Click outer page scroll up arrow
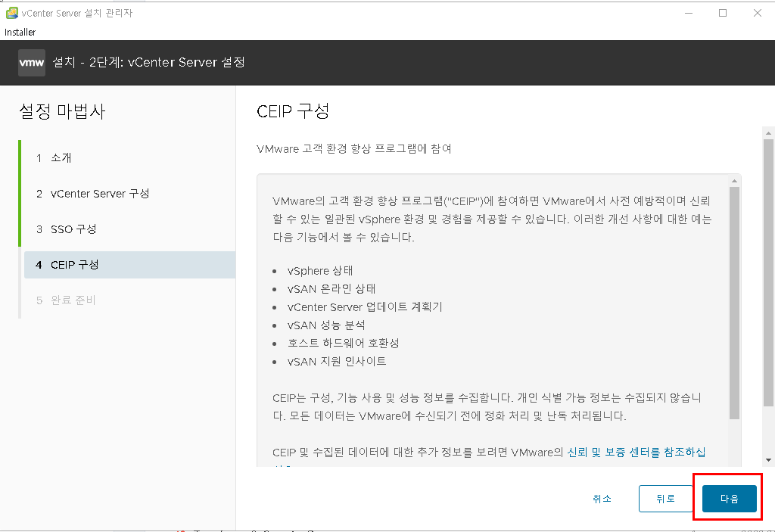775x532 pixels. point(768,133)
